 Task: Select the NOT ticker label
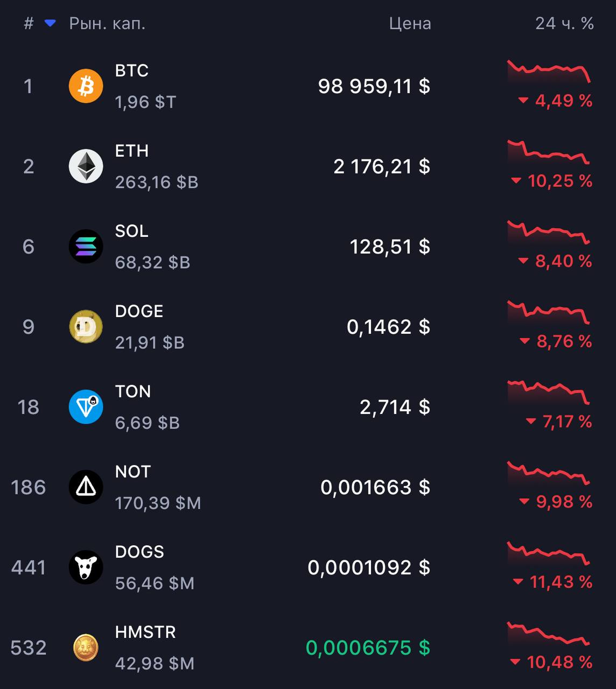(x=133, y=472)
